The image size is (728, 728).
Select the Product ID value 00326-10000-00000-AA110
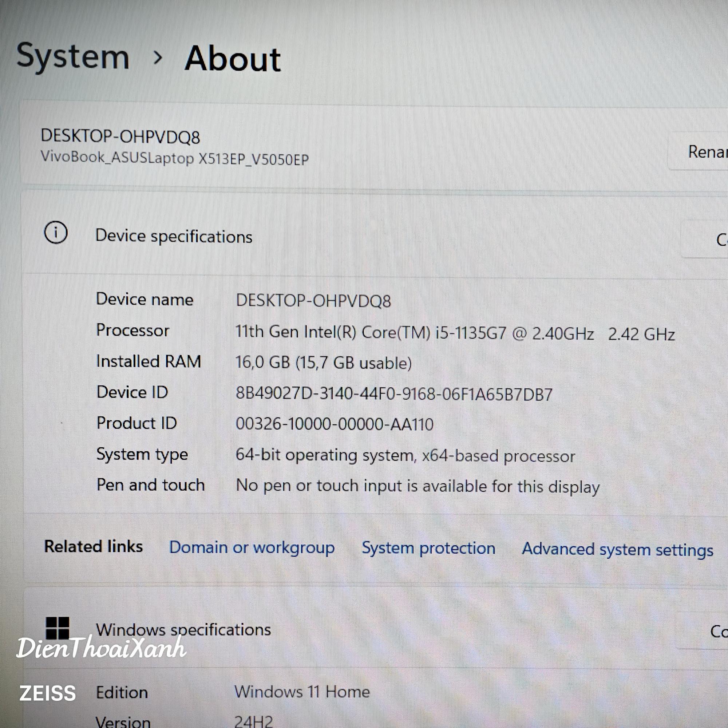335,425
